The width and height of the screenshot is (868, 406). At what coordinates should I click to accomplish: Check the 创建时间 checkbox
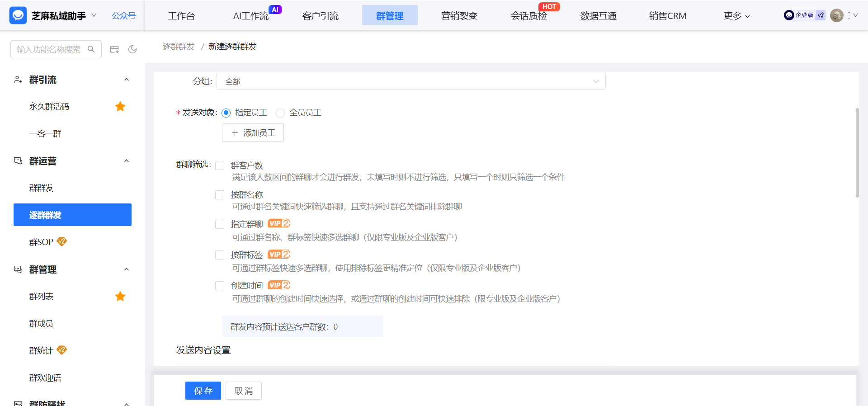(220, 286)
